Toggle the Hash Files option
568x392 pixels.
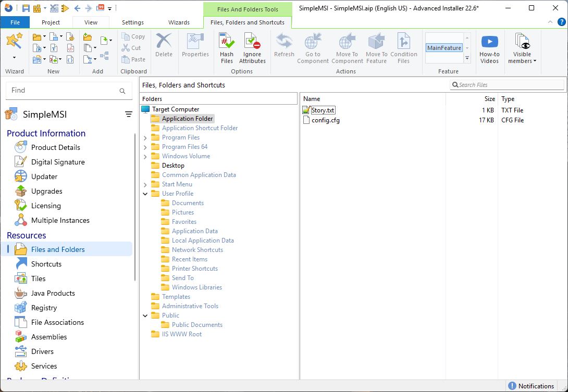pyautogui.click(x=227, y=48)
